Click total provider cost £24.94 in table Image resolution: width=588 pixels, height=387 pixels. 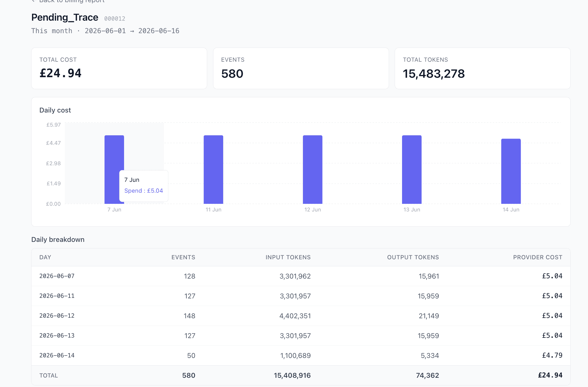(x=550, y=375)
